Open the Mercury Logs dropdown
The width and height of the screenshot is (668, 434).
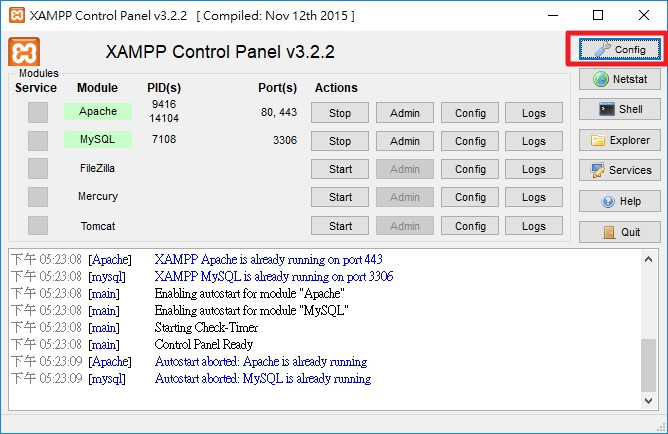534,197
